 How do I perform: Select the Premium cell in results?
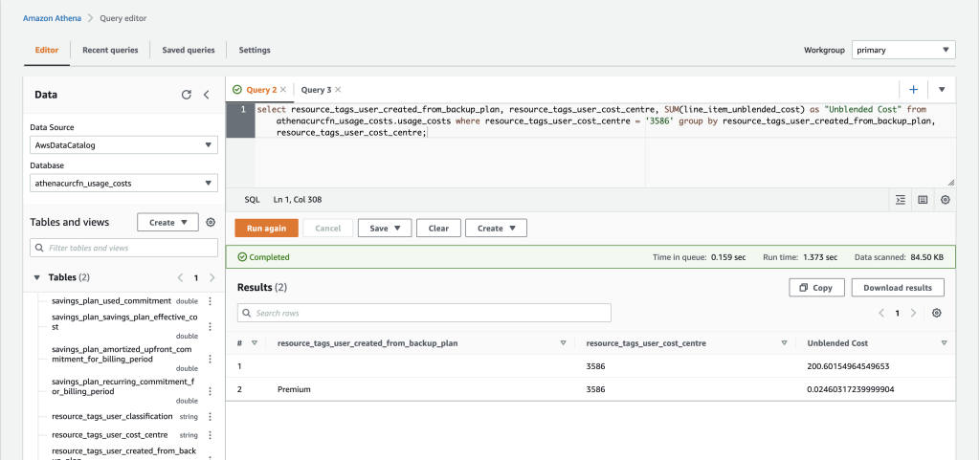(294, 389)
